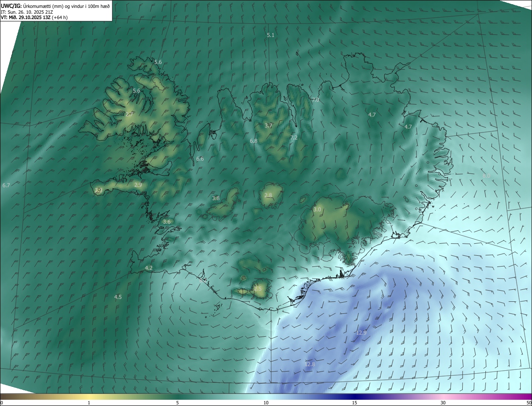Viewport: 532px width, 406px height.
Task: Click the 3.0 value label on Vatnajökull
Action: coord(317,210)
